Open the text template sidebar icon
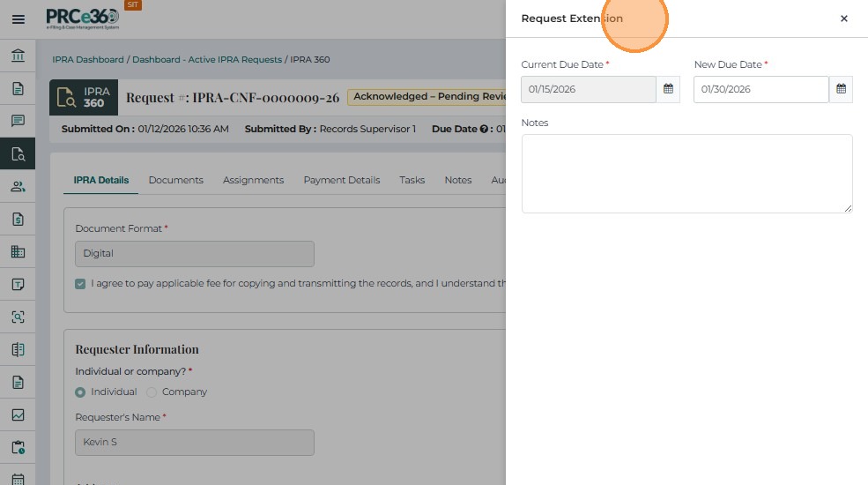 click(18, 285)
